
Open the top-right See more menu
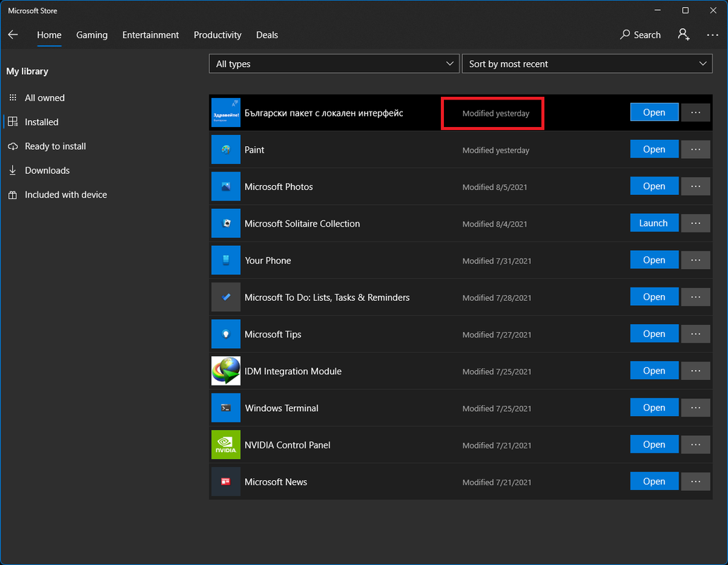tap(712, 35)
